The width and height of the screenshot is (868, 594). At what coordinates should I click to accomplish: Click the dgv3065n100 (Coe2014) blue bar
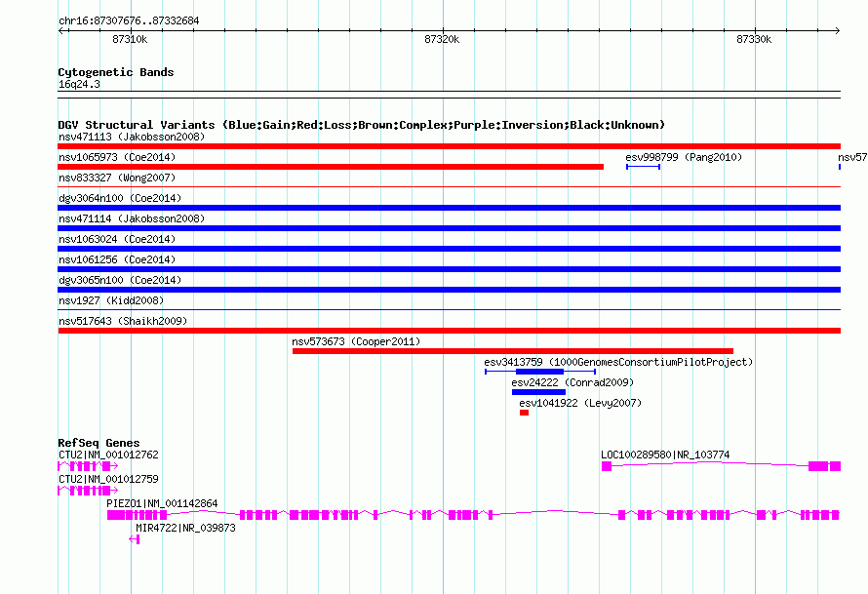click(449, 290)
